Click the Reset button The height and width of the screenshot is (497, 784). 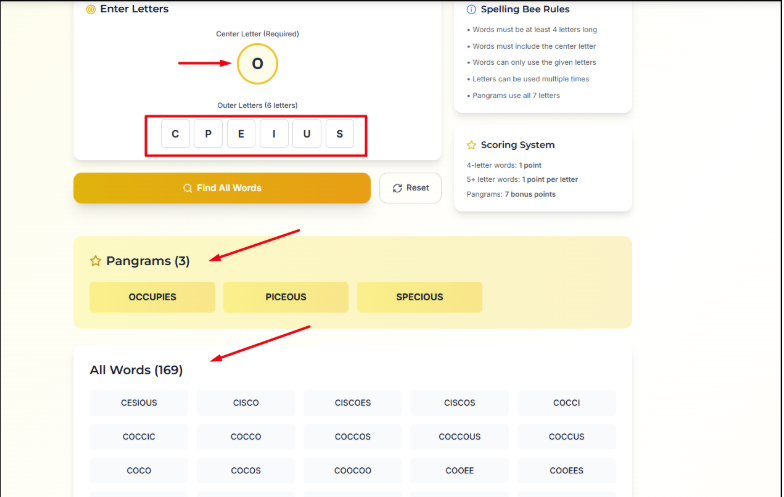point(410,188)
